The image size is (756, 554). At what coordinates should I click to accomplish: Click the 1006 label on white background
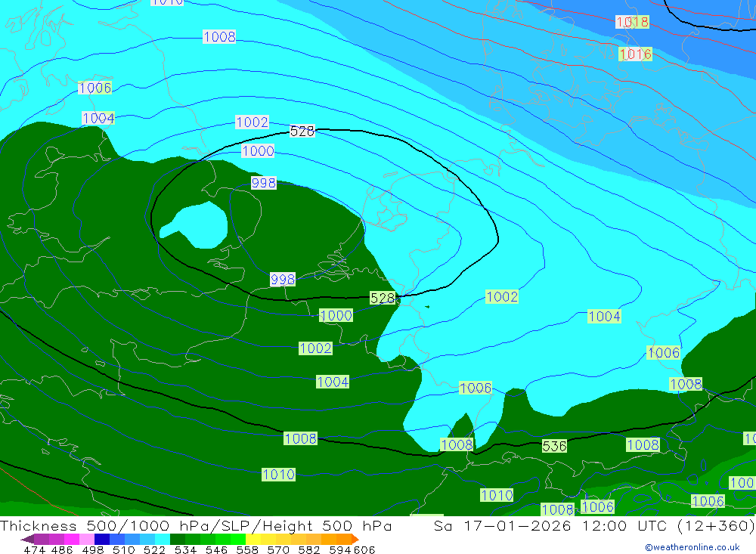(x=95, y=88)
